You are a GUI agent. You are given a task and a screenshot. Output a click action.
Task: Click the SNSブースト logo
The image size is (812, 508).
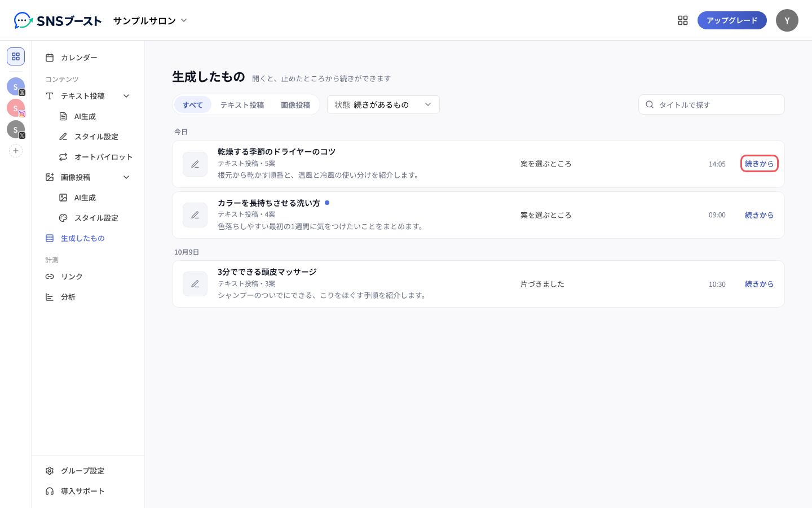[58, 21]
